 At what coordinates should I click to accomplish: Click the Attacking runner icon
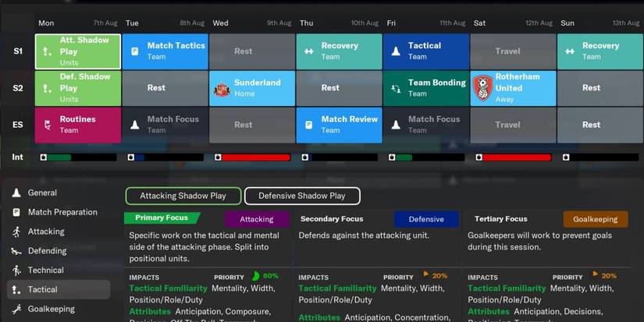pos(16,232)
